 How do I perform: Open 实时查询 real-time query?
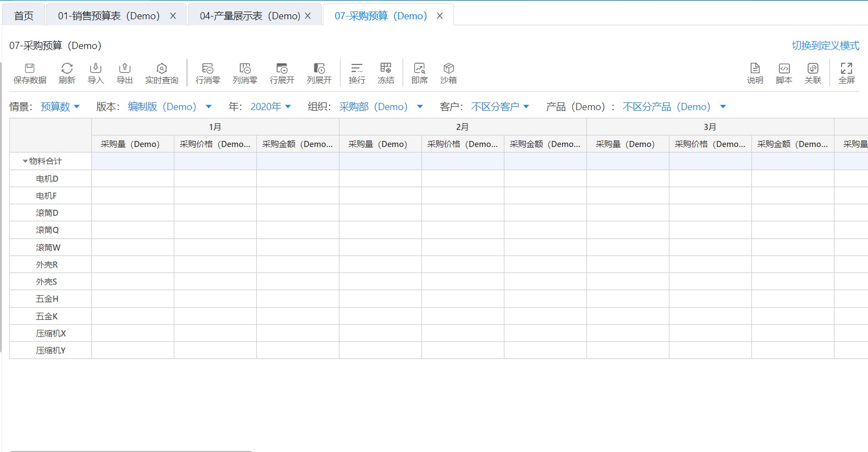click(x=162, y=68)
